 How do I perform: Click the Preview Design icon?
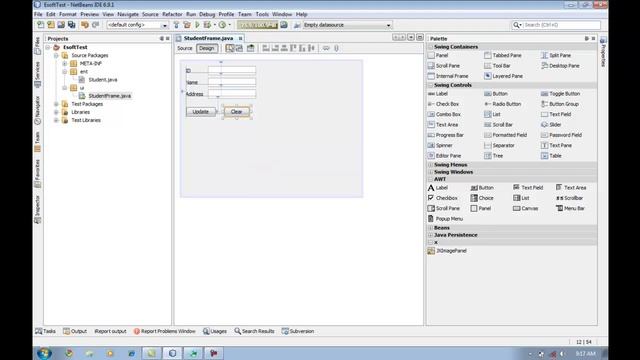251,48
